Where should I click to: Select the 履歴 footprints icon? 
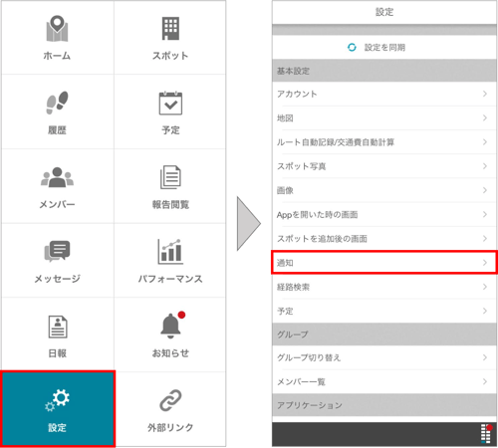tap(57, 103)
